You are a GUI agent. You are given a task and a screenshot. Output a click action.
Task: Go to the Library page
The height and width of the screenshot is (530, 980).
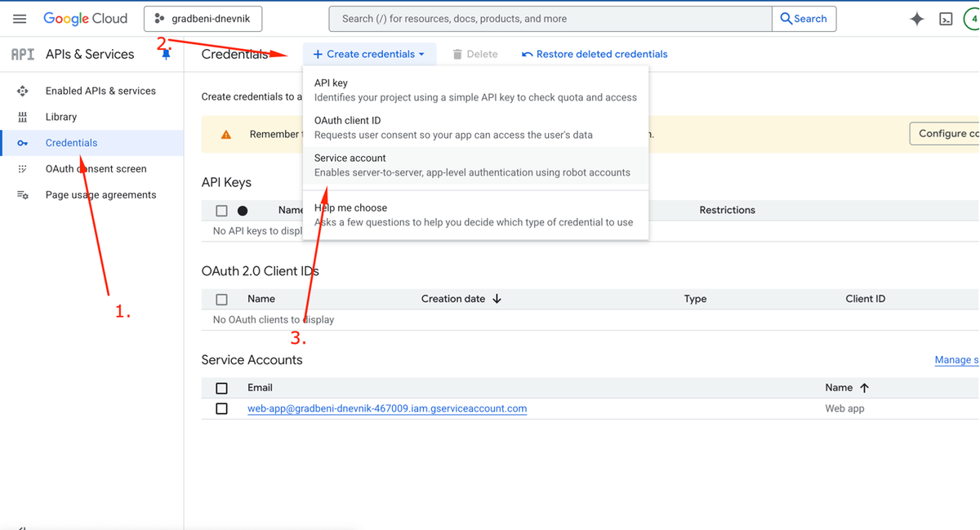tap(61, 117)
